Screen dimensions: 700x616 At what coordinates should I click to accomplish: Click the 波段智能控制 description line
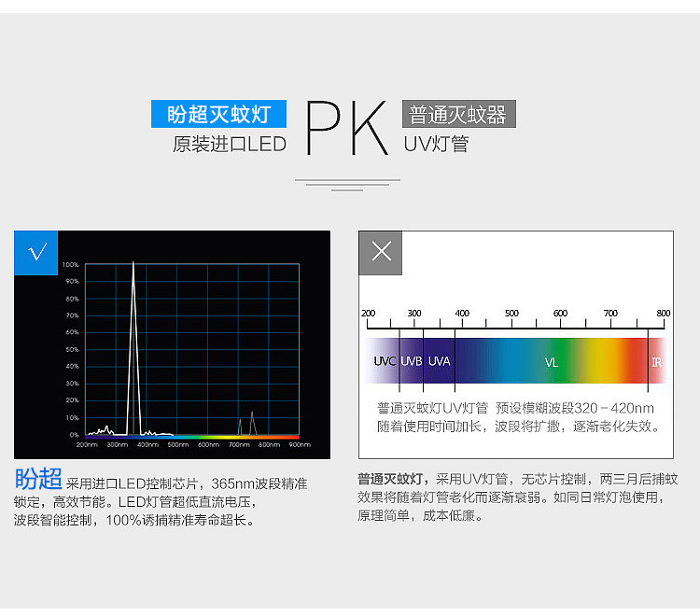pos(133,520)
